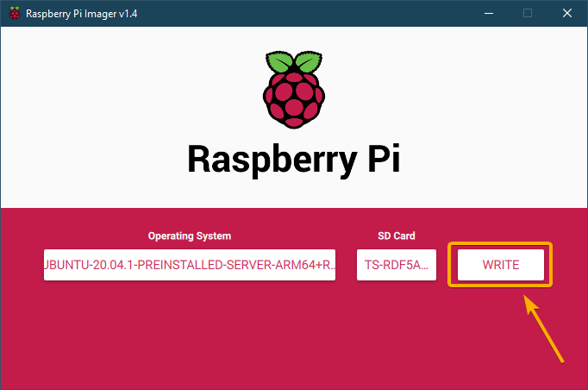This screenshot has width=588, height=390.
Task: Click the crimson background below the OS button
Action: pyautogui.click(x=189, y=337)
